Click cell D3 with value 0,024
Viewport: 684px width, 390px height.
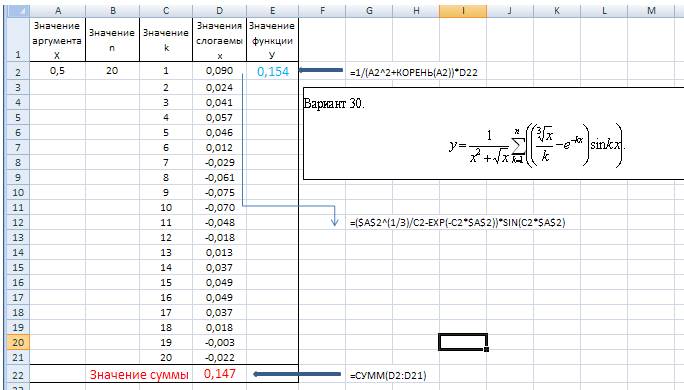point(219,87)
